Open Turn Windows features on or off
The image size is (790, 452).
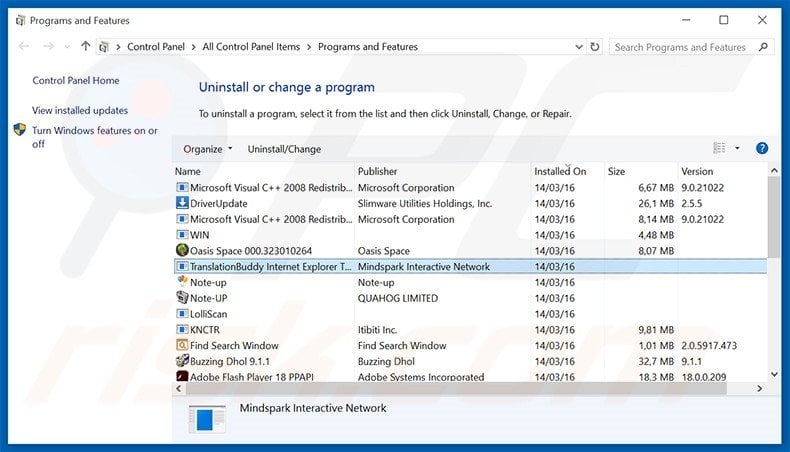(95, 137)
